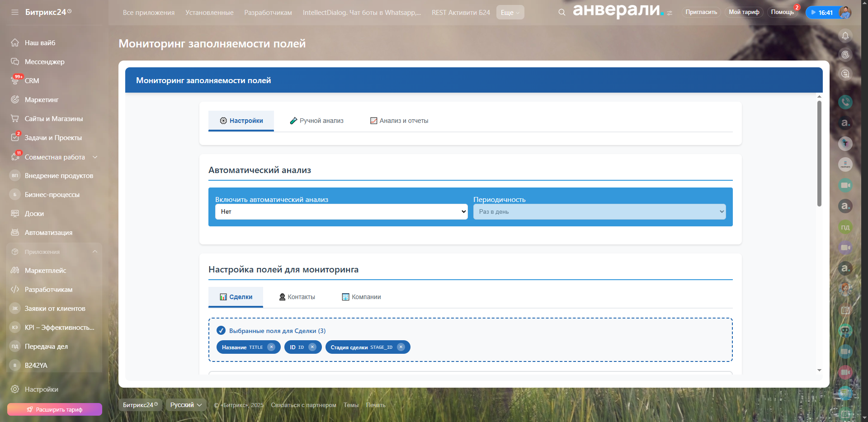868x422 pixels.
Task: Click the Мой тариф button
Action: coord(744,12)
